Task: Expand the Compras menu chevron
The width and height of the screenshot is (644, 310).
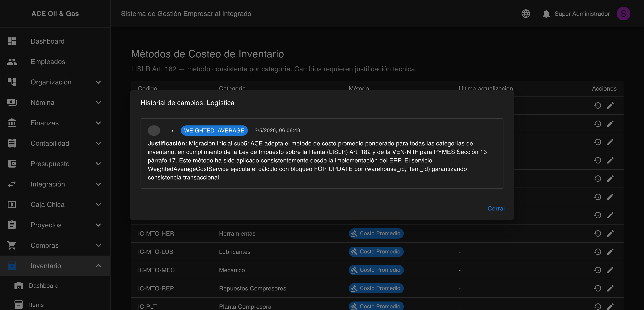Action: pyautogui.click(x=99, y=245)
